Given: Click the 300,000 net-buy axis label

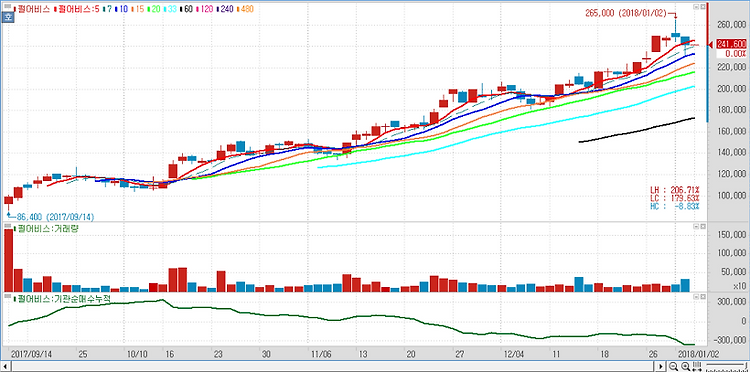Looking at the screenshot, I should click(x=732, y=302).
